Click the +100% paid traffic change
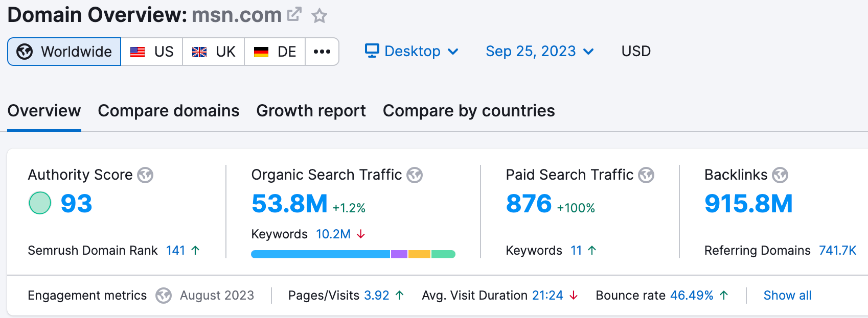The width and height of the screenshot is (868, 318). 576,208
